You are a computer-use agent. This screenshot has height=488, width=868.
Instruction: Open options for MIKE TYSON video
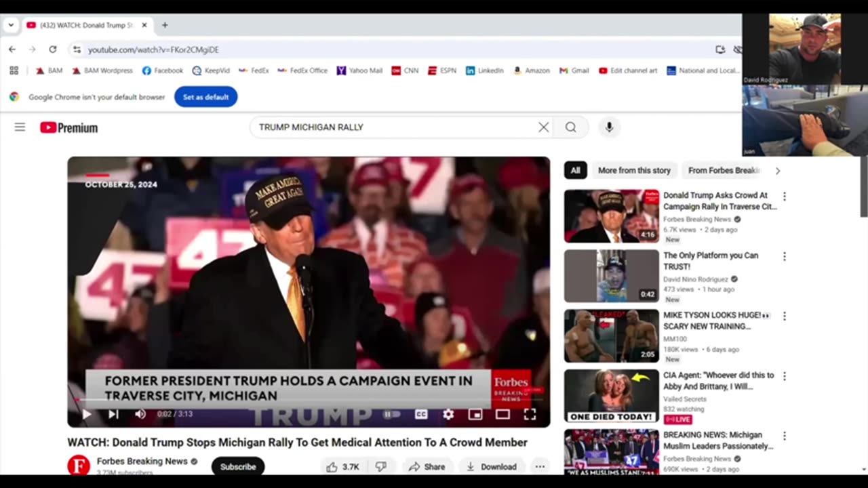(785, 317)
